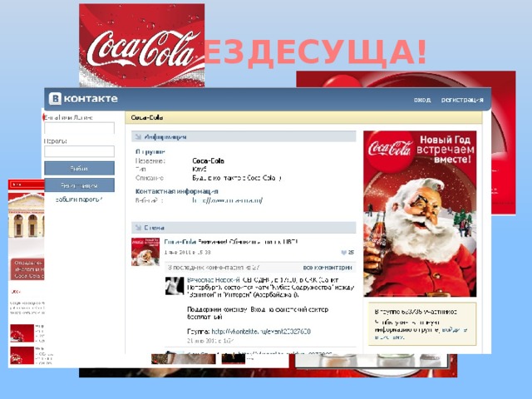
Task: Click the 'Название: Coca-Cola' name value
Action: [x=208, y=160]
